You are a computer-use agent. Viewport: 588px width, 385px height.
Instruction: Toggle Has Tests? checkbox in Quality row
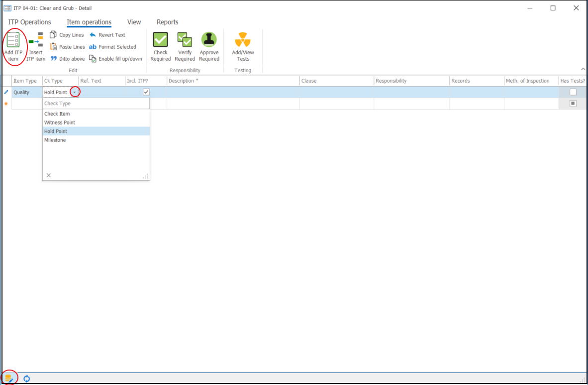573,92
